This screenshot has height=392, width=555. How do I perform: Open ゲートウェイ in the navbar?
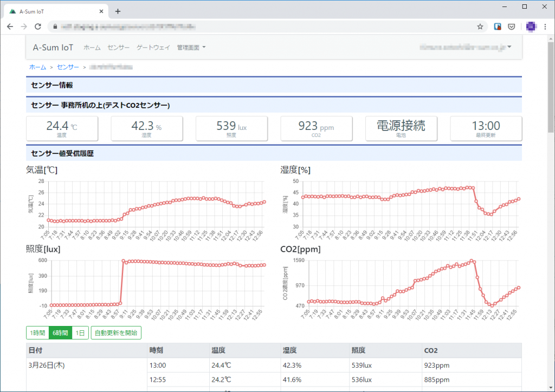pos(153,48)
